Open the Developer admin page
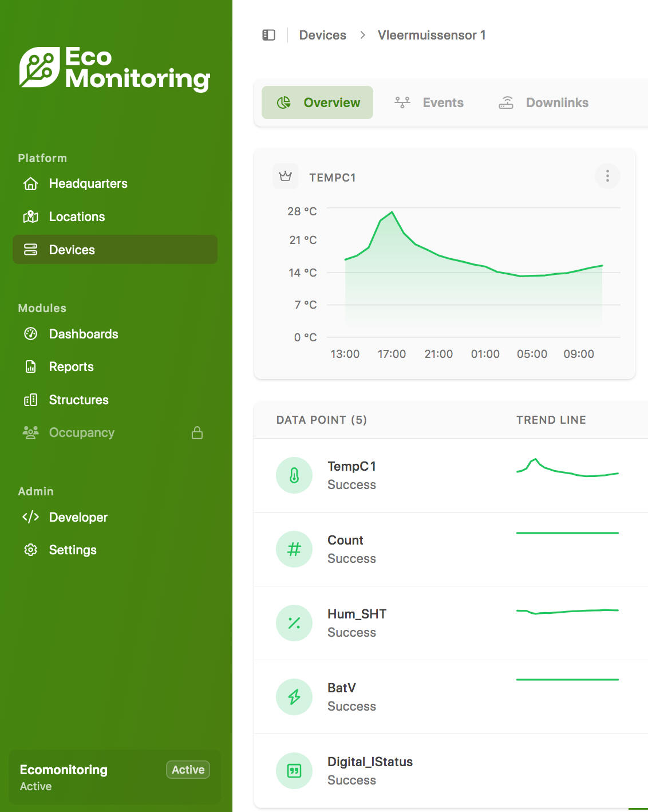 coord(78,517)
